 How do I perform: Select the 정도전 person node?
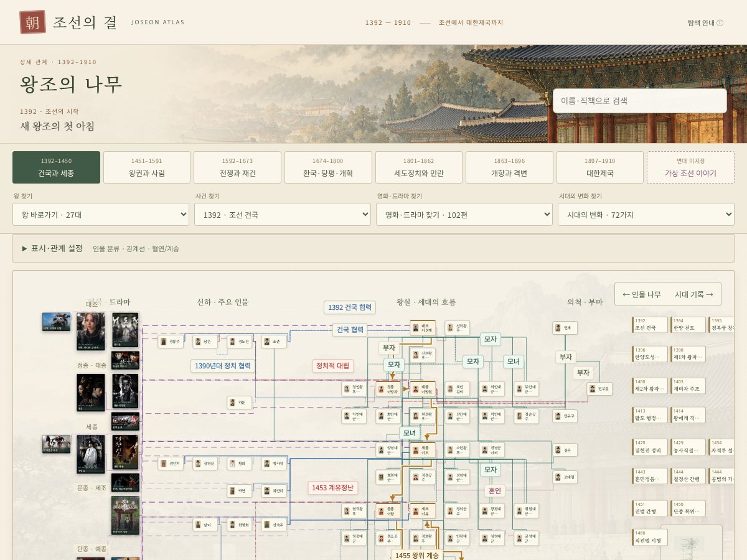click(240, 341)
